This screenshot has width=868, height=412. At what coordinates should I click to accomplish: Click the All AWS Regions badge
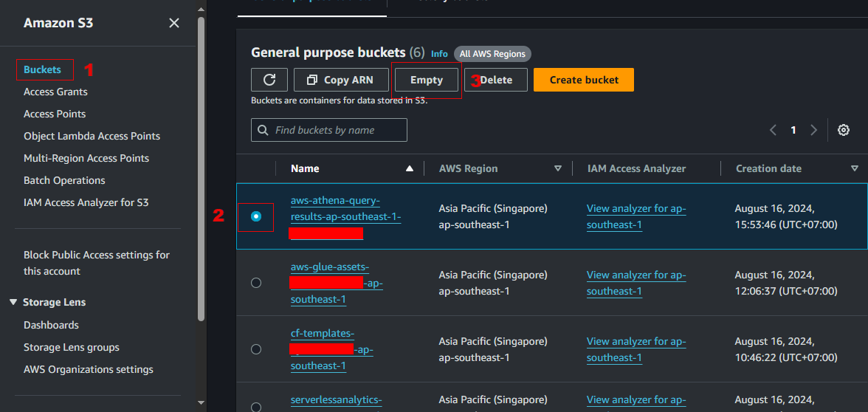pos(493,54)
